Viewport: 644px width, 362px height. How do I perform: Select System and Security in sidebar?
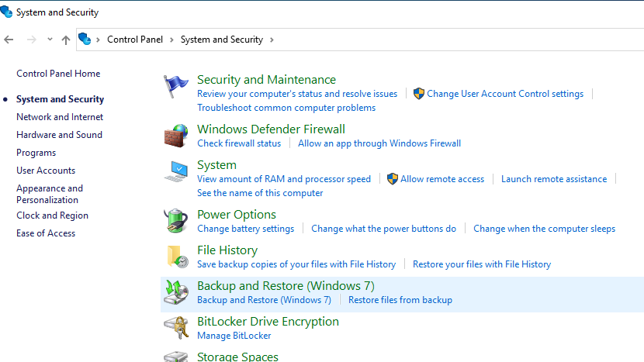pos(60,99)
